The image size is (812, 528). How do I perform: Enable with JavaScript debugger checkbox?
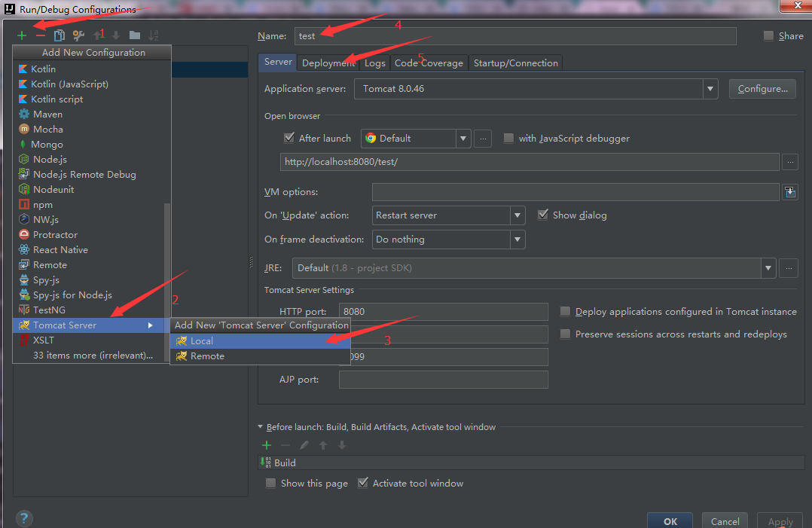pos(508,138)
